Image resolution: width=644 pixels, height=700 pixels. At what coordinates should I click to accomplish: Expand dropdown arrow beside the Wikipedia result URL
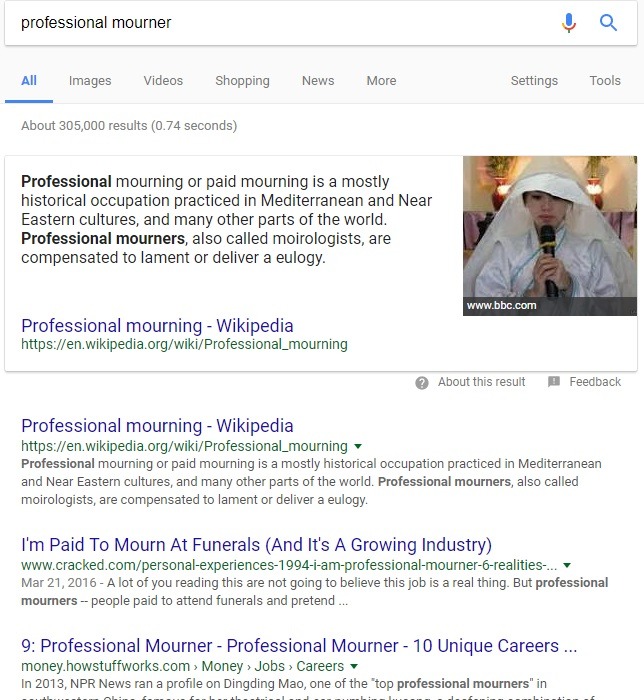tap(357, 446)
